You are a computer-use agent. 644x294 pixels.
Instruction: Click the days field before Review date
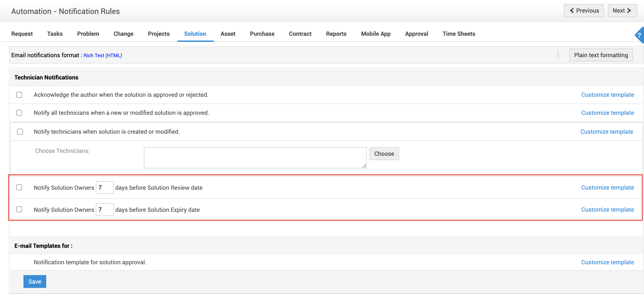pos(105,188)
